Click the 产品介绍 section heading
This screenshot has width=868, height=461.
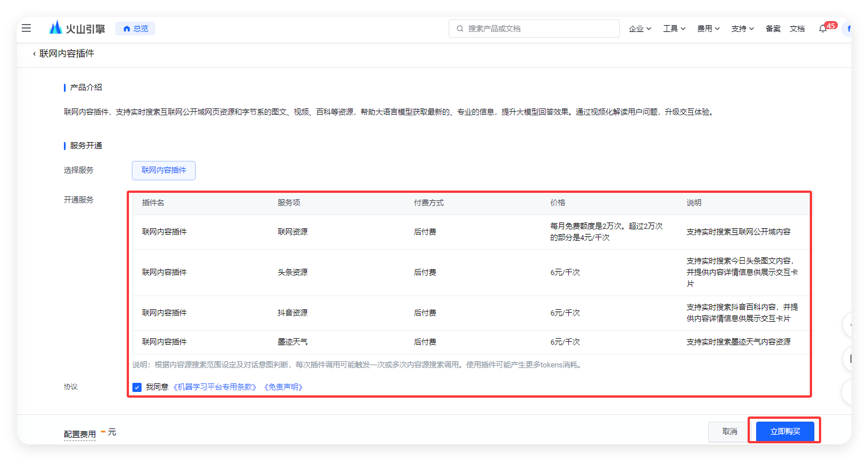86,87
